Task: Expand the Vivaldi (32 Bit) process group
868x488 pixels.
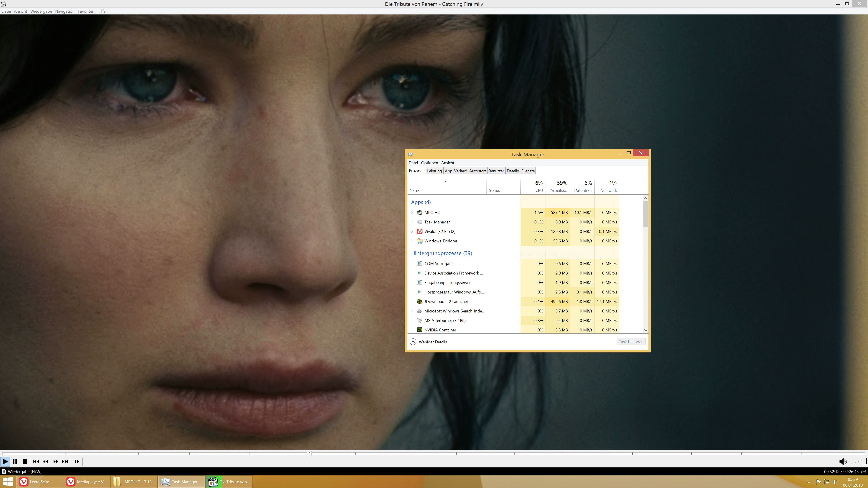Action: tap(412, 231)
